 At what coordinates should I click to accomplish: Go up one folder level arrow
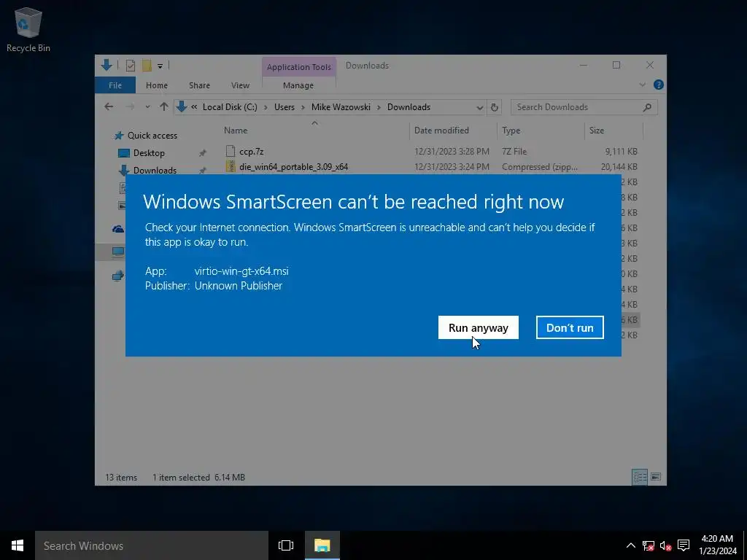click(x=164, y=106)
